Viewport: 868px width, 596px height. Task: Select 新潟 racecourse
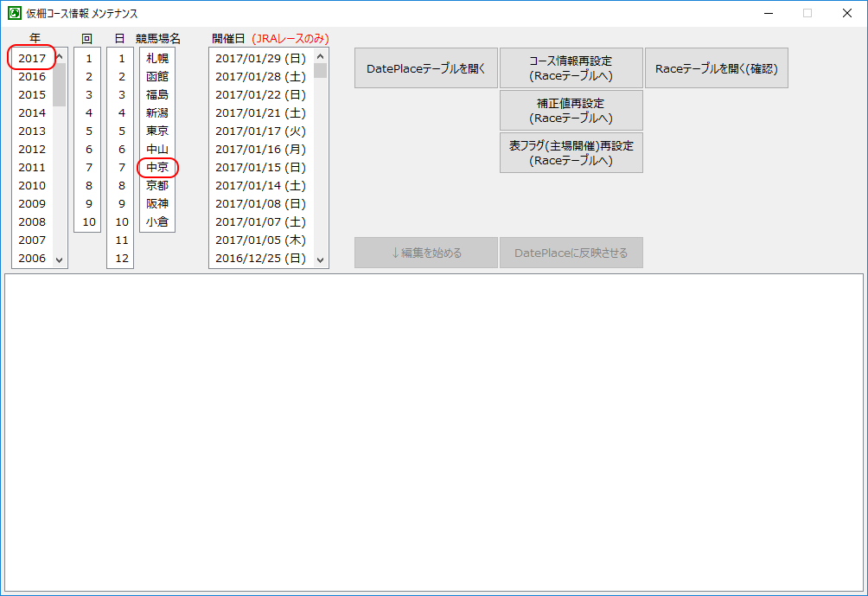(157, 113)
